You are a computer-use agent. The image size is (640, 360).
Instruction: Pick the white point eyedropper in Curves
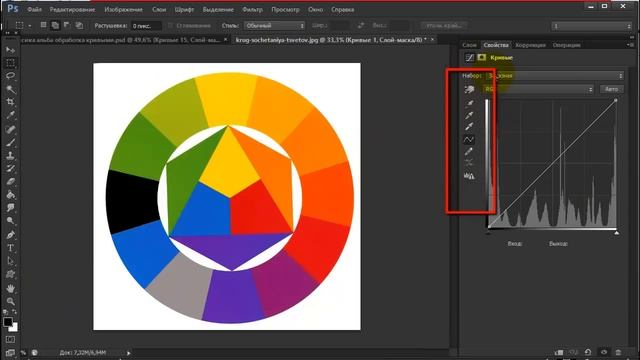469,127
